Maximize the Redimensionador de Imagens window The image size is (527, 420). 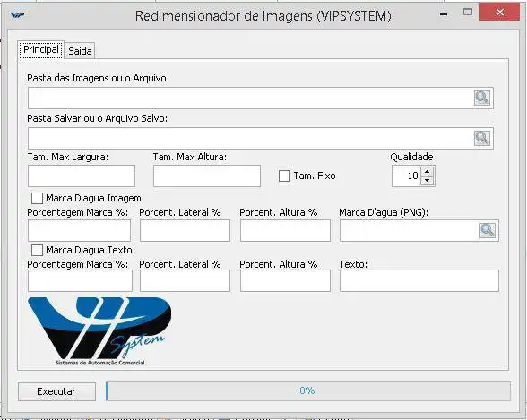coord(468,13)
